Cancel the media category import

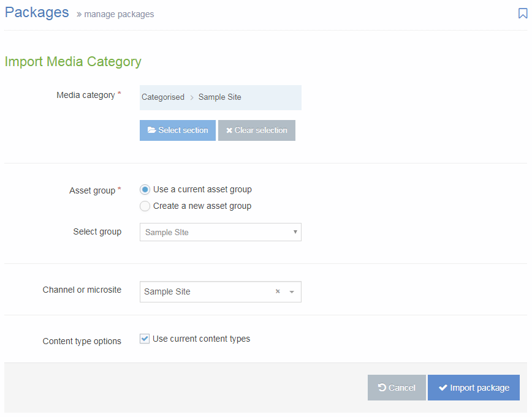pos(397,387)
